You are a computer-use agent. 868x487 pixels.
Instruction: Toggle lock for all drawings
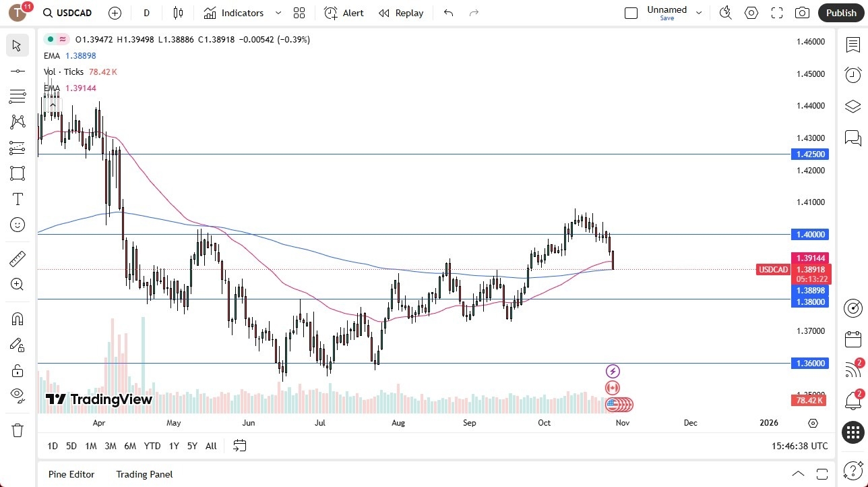click(x=18, y=370)
